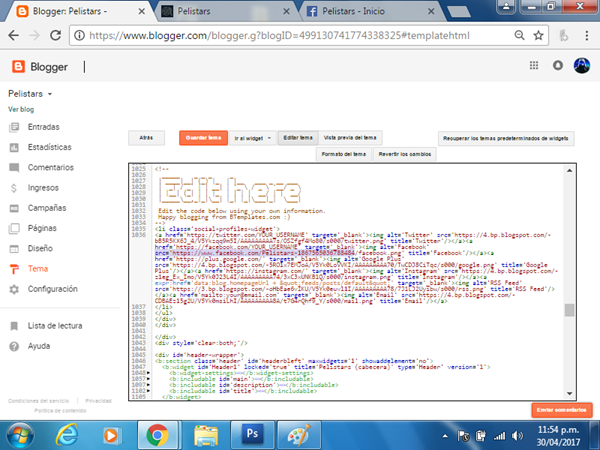Open Entradas from the sidebar
600x450 pixels.
click(x=42, y=127)
